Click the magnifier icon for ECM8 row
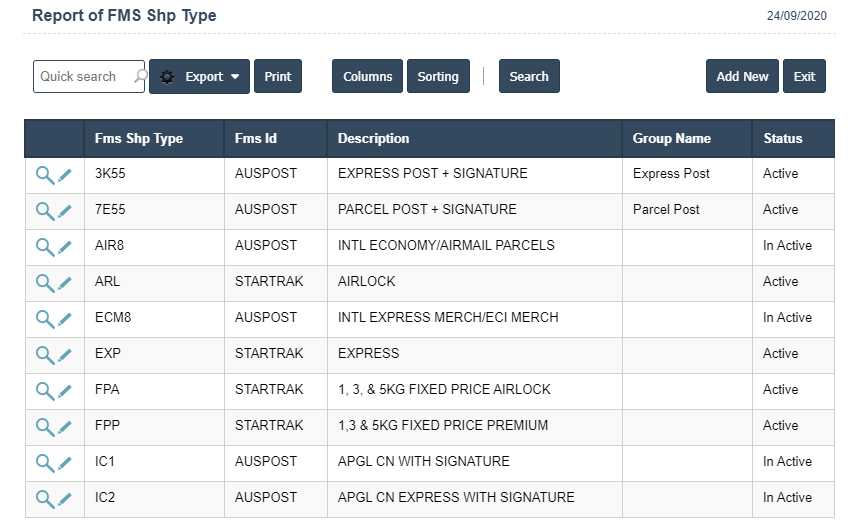Image resolution: width=861 pixels, height=532 pixels. [x=45, y=319]
